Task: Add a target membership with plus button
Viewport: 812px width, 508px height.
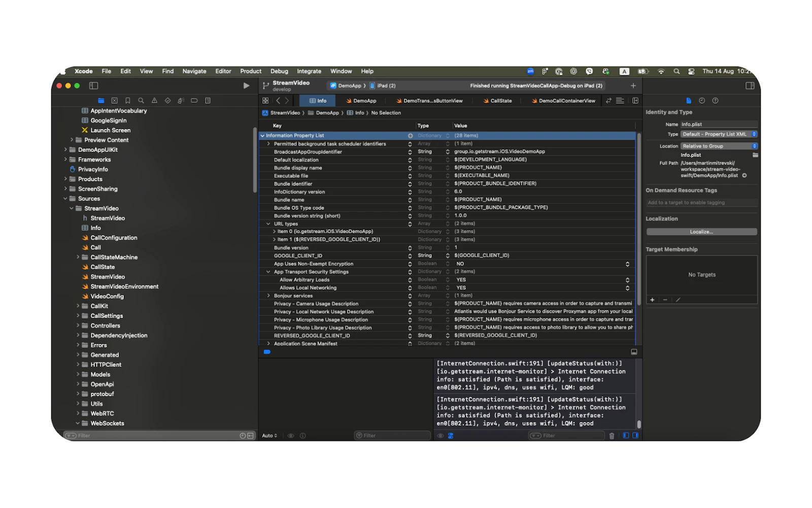Action: pos(653,300)
